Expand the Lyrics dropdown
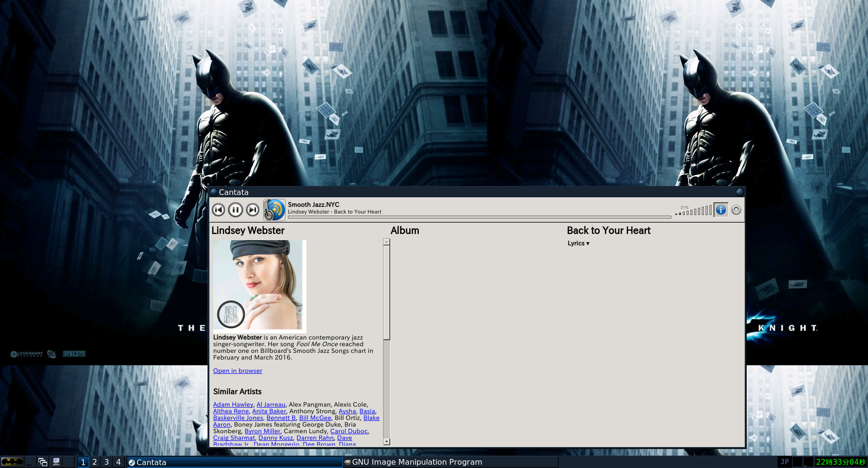The width and height of the screenshot is (868, 468). tap(578, 244)
